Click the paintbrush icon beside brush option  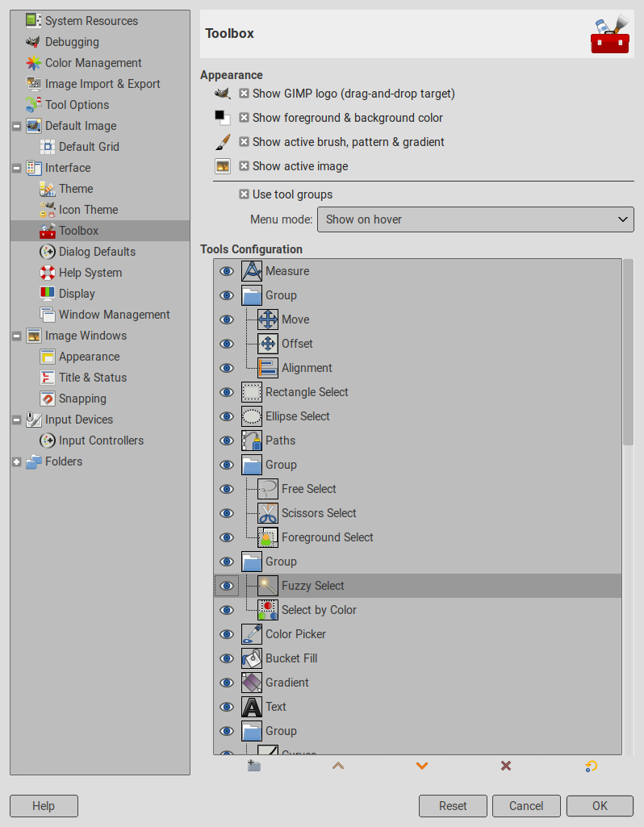[223, 142]
